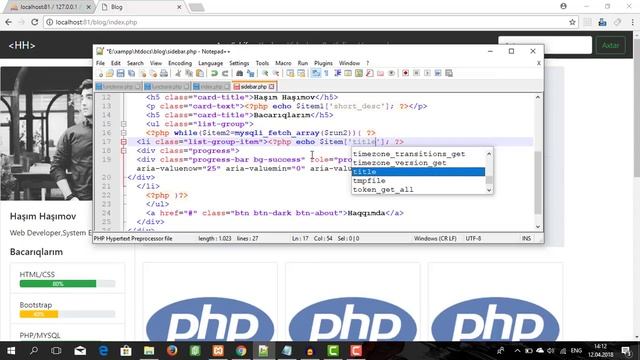Reload the page in the Chrome browser
Image resolution: width=640 pixels, height=360 pixels.
coord(35,22)
